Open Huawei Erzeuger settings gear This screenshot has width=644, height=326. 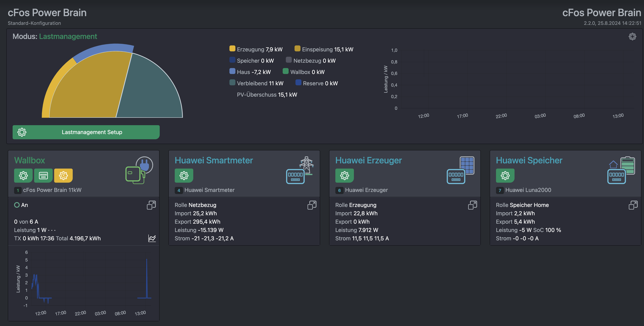pos(344,175)
